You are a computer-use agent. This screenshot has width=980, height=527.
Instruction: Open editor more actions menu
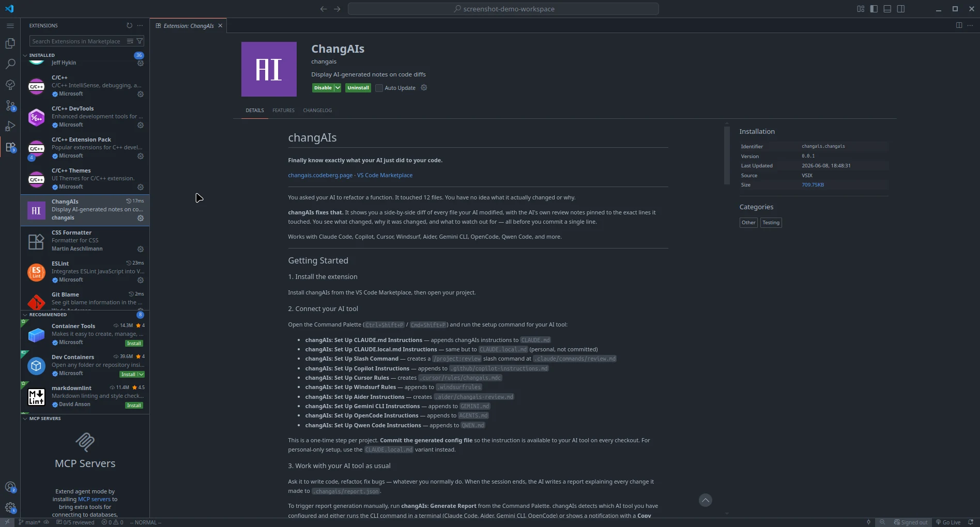point(970,25)
